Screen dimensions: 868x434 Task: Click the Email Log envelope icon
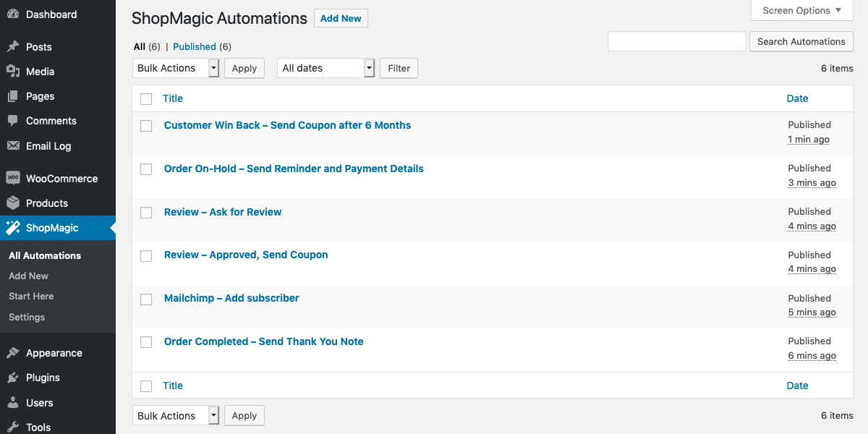click(x=12, y=145)
